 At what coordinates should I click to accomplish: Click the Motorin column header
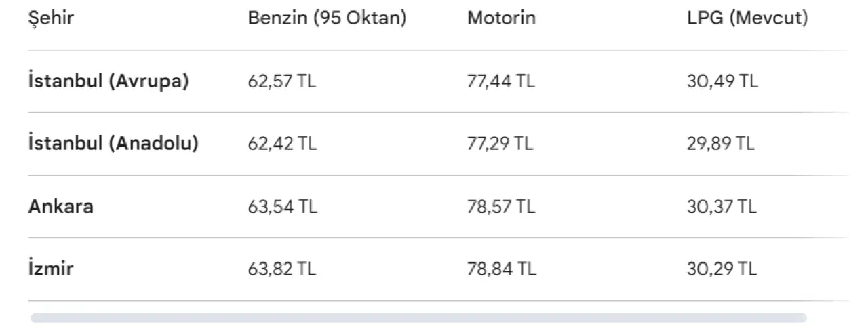(501, 18)
